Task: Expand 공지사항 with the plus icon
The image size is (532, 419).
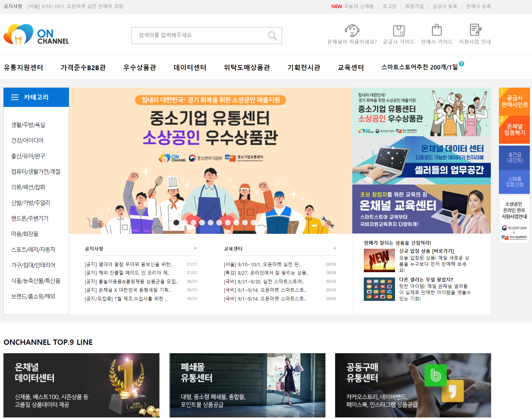Action: point(195,248)
